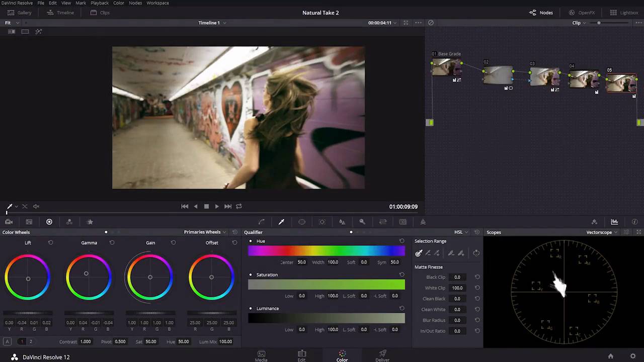Invert the qualifier selection
This screenshot has width=644, height=362.
476,253
